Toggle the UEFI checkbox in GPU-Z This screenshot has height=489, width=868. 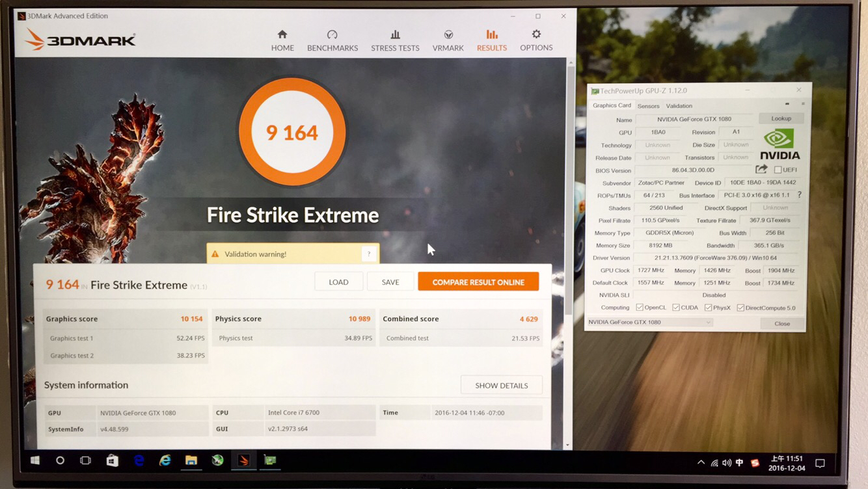778,170
